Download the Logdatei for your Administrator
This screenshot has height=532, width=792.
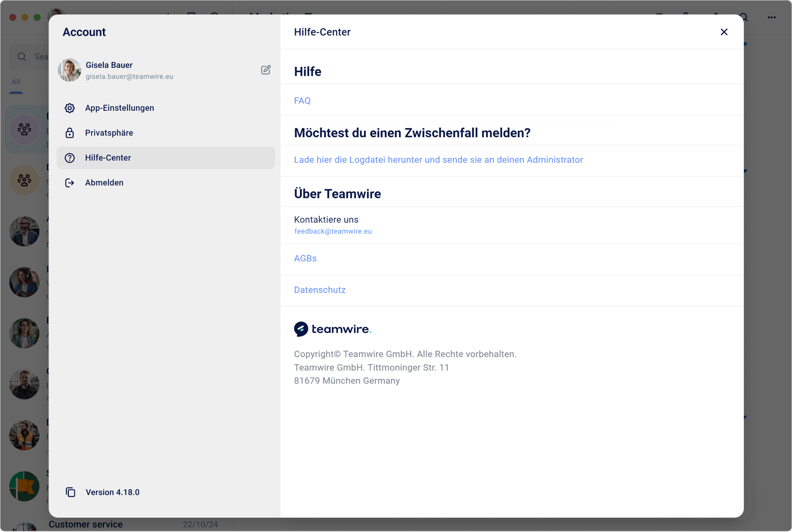point(439,160)
